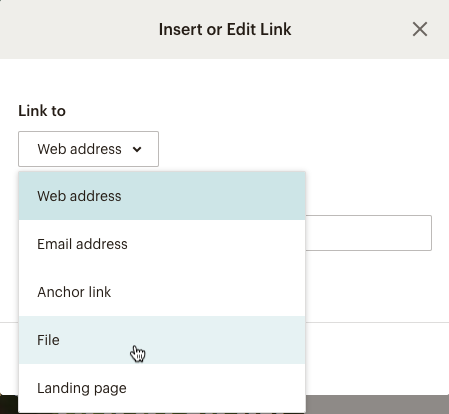Viewport: 449px width, 414px height.
Task: Select File as link type
Action: (162, 340)
